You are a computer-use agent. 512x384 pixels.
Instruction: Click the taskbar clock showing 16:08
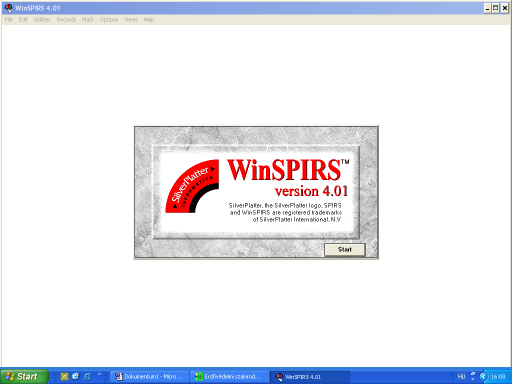[x=498, y=377]
